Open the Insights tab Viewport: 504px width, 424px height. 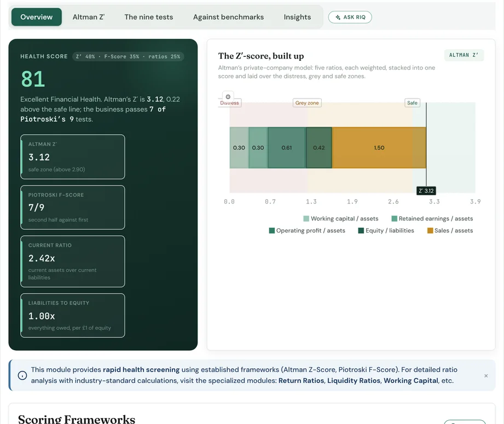pos(297,17)
